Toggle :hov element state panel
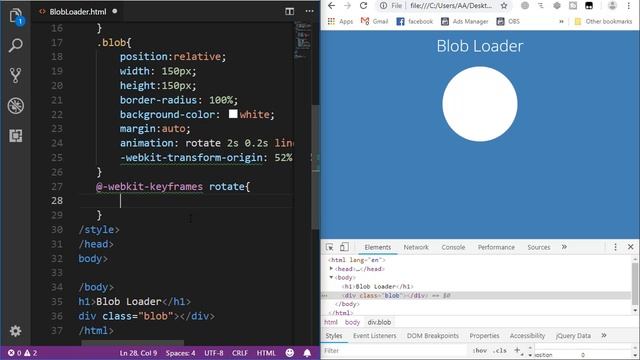This screenshot has width=640, height=360. click(480, 351)
